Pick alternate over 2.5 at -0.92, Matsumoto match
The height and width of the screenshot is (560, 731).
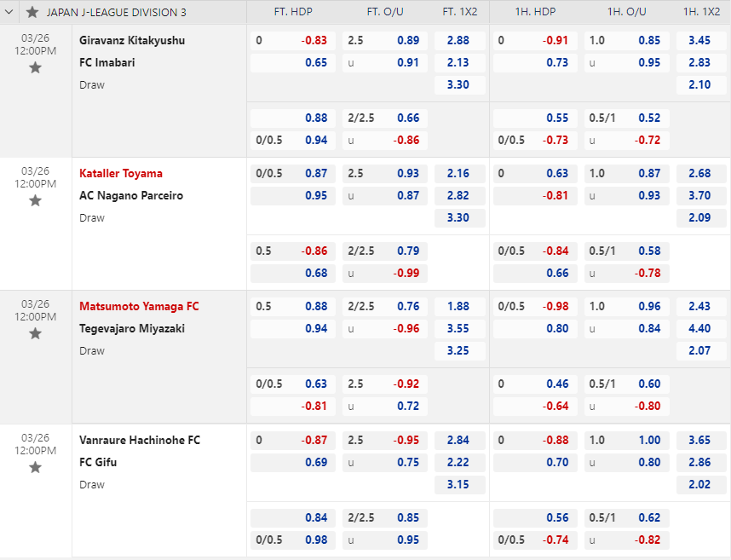click(x=384, y=384)
